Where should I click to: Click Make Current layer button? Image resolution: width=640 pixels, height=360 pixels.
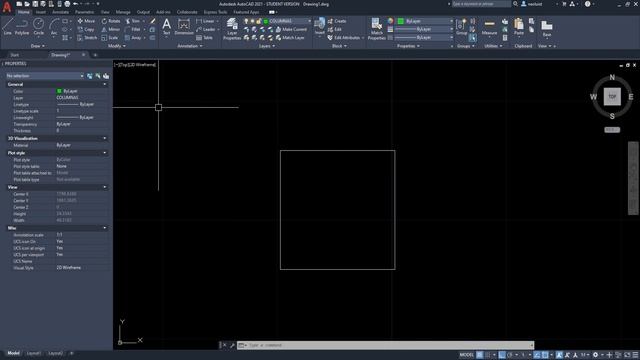(291, 29)
